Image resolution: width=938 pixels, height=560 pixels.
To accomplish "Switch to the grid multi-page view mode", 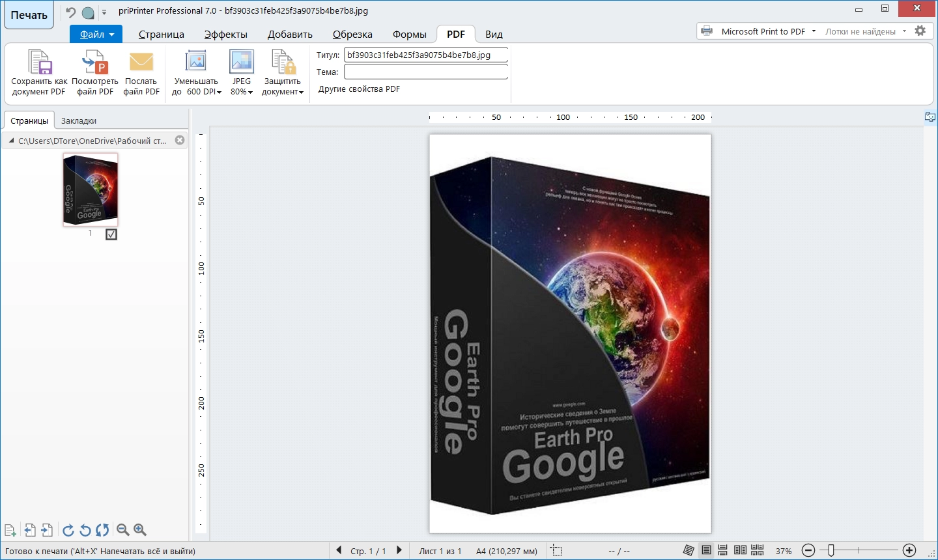I will pyautogui.click(x=757, y=550).
